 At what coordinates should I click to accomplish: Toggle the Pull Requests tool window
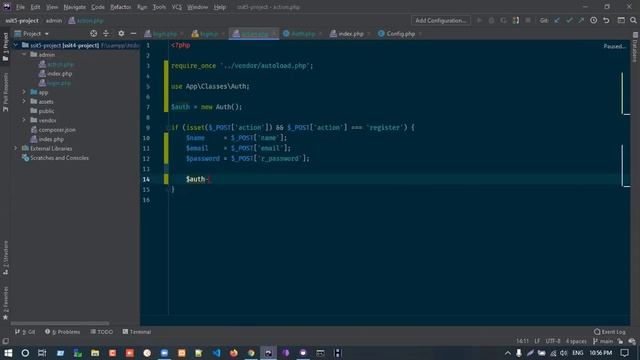point(5,92)
